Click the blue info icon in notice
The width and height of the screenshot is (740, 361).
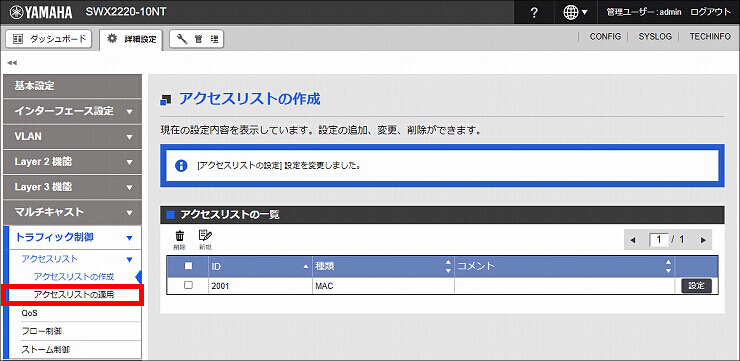[x=181, y=166]
